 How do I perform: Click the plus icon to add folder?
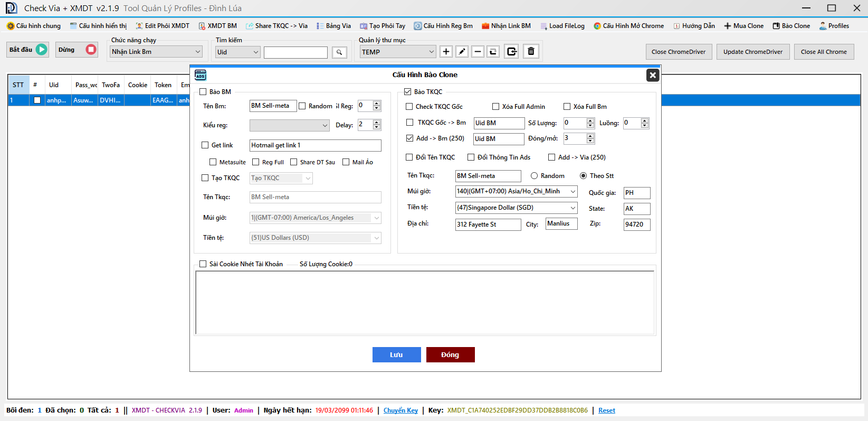pos(446,52)
